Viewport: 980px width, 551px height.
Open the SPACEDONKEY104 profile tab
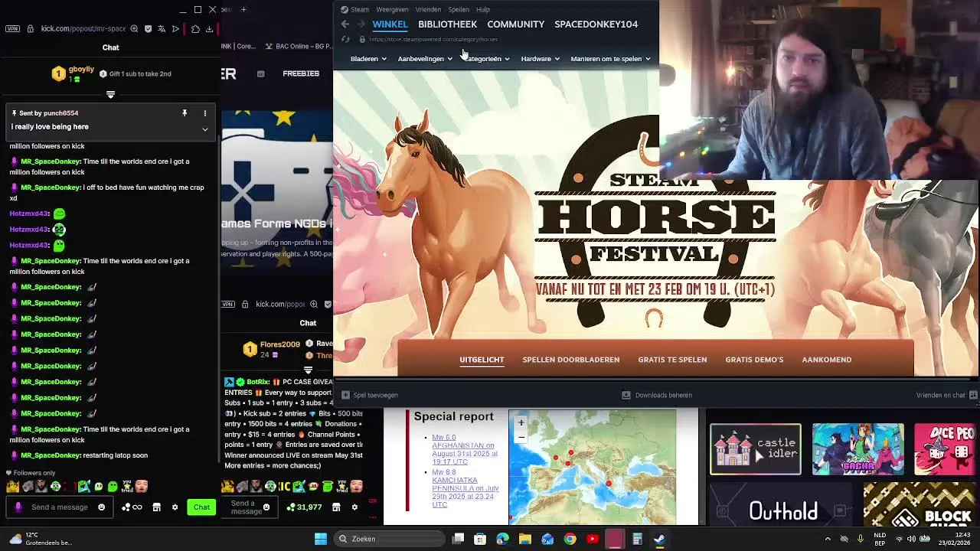[596, 24]
